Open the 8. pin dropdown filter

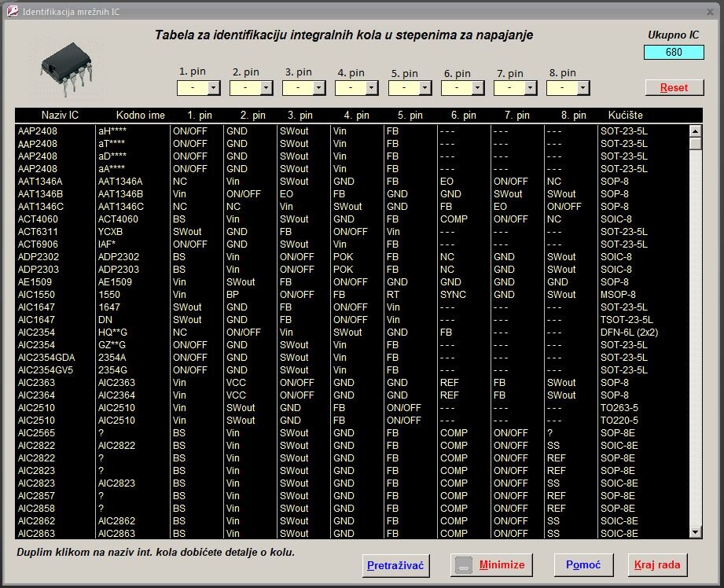click(x=583, y=88)
